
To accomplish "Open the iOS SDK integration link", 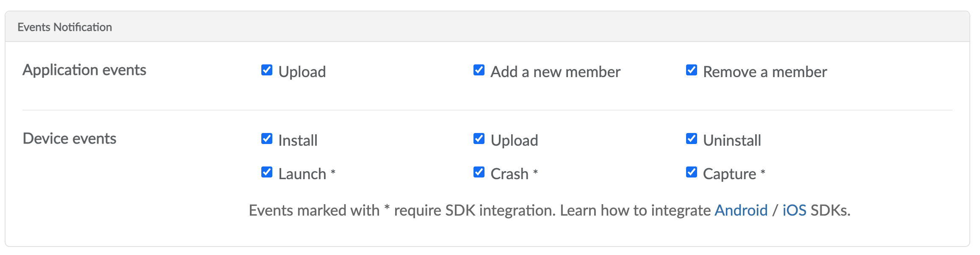I will coord(794,210).
